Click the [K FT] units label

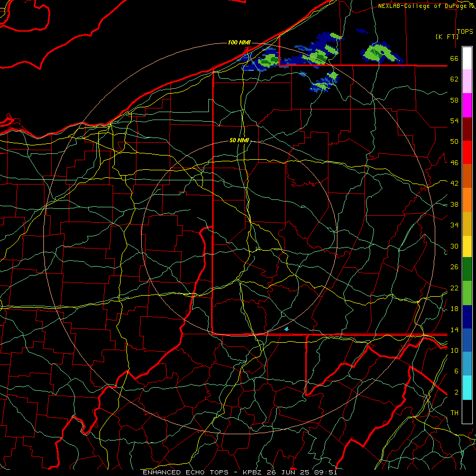point(447,36)
